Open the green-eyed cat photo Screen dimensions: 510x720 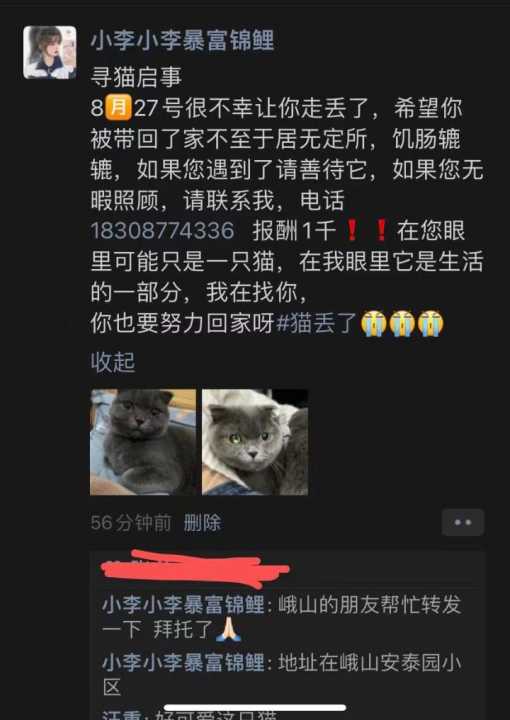[255, 442]
